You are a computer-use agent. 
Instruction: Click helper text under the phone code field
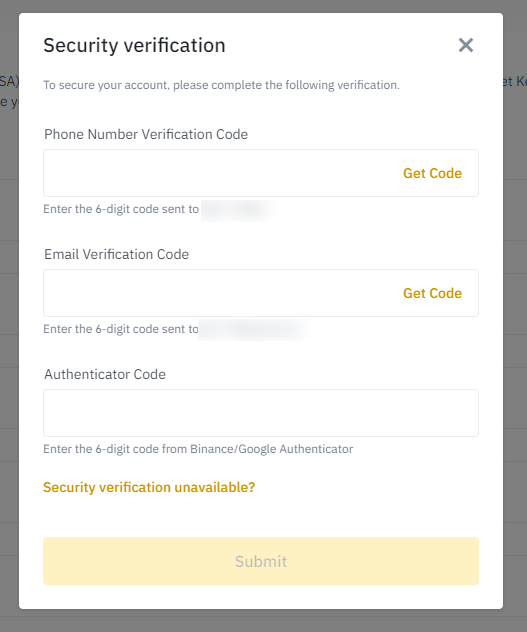(x=121, y=209)
